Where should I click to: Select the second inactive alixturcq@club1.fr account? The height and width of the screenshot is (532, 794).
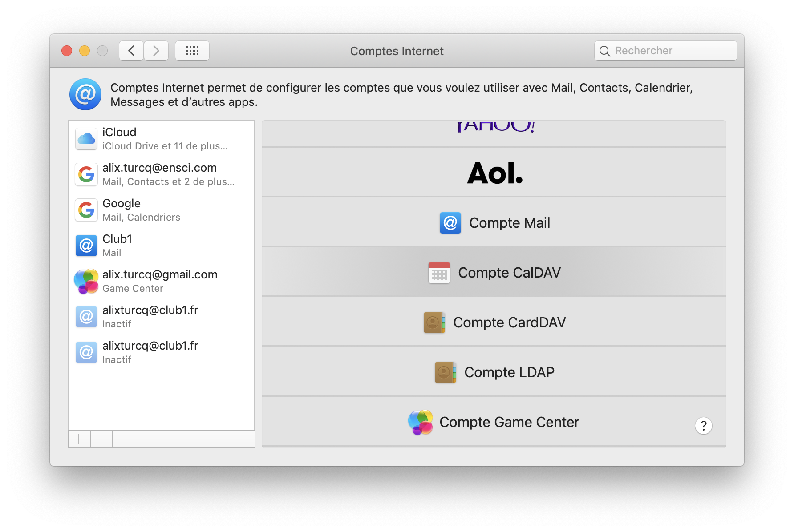pos(161,352)
